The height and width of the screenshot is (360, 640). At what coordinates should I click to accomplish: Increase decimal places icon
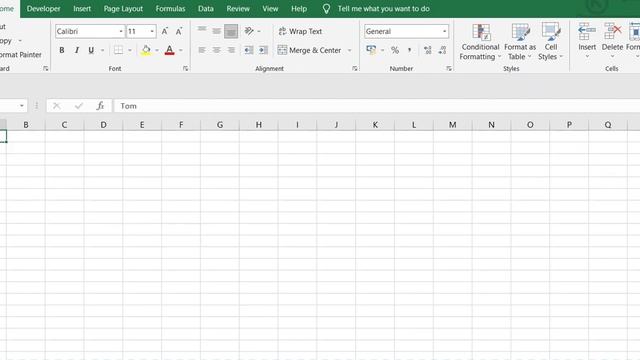[x=427, y=50]
